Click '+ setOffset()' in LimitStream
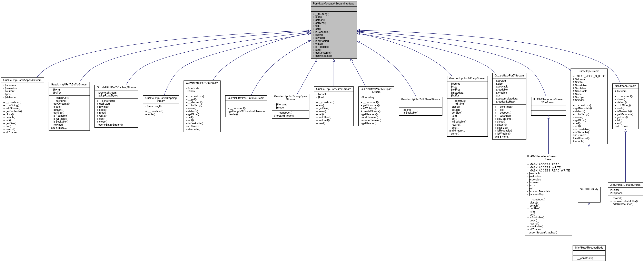The height and width of the screenshot is (262, 644). [x=324, y=117]
